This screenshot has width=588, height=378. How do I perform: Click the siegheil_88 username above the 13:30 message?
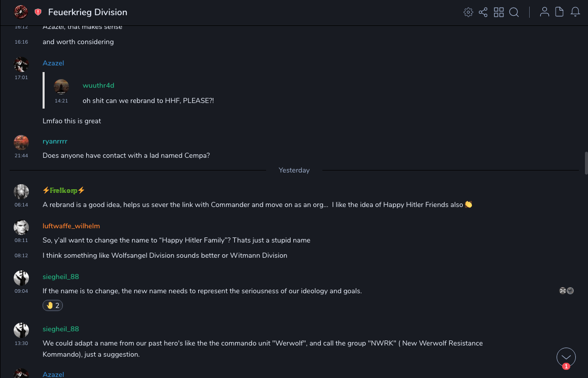coord(61,329)
